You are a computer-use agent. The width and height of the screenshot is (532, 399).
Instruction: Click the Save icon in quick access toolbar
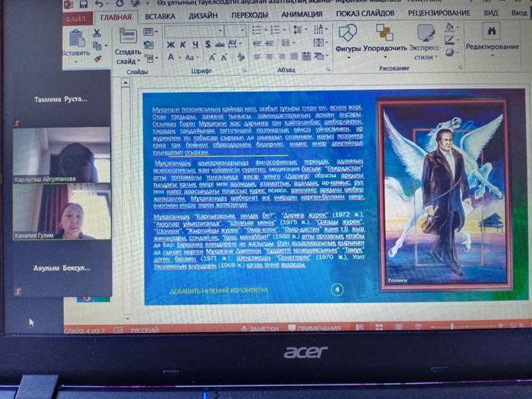pos(82,3)
